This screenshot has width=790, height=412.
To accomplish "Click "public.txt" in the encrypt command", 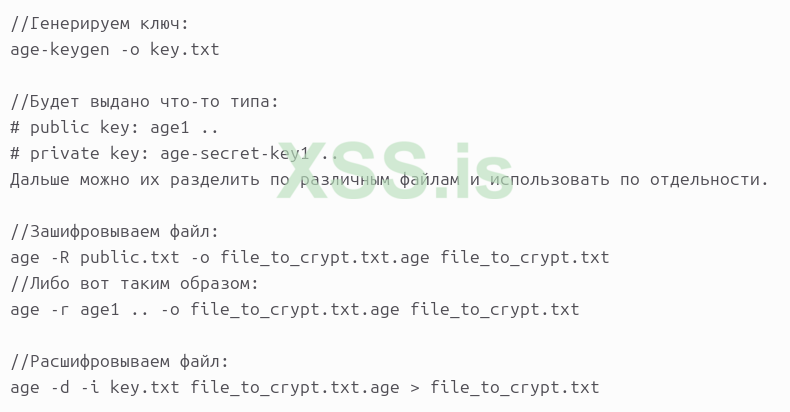I will pyautogui.click(x=129, y=257).
